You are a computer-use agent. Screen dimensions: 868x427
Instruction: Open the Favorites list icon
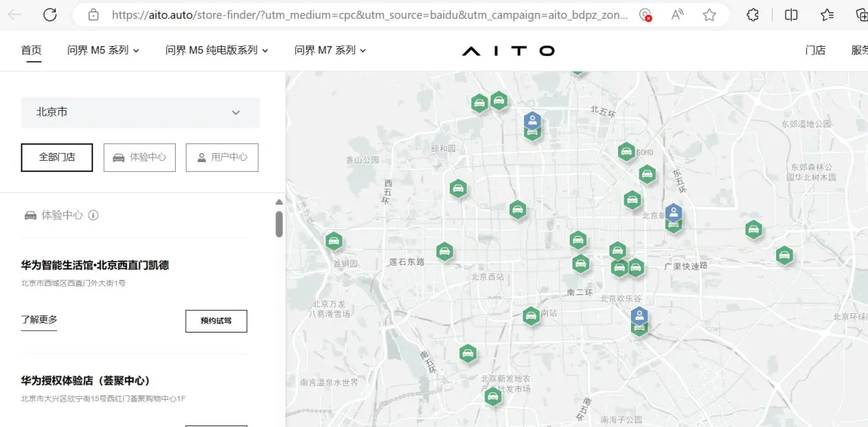coord(827,15)
